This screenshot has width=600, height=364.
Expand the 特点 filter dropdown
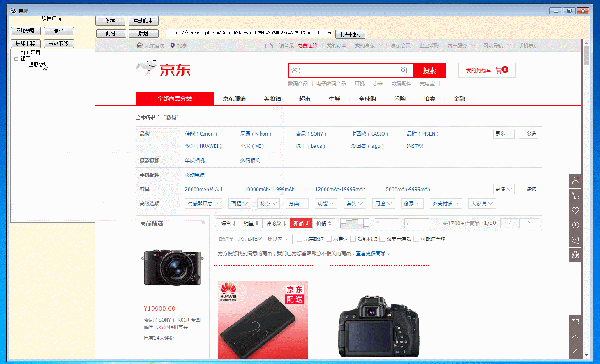(268, 203)
